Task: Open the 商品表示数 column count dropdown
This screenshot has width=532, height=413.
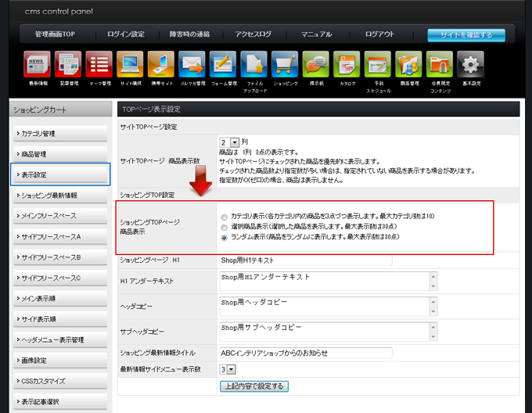Action: [x=229, y=142]
